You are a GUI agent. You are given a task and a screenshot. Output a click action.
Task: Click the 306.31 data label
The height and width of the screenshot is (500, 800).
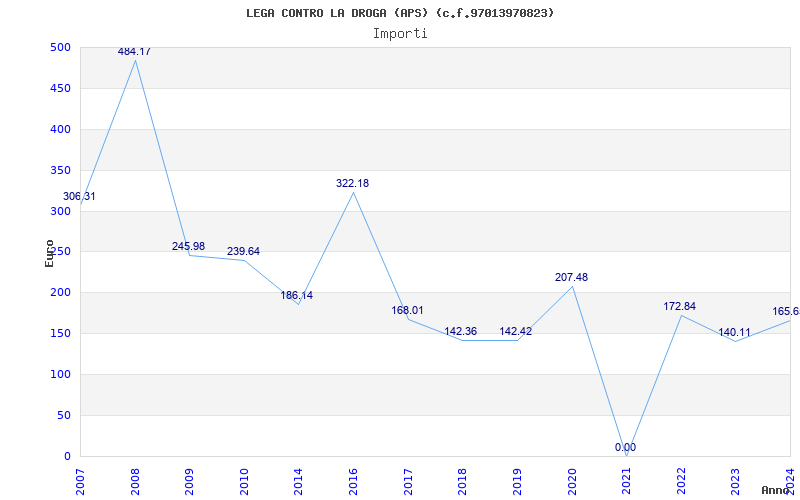tap(79, 196)
